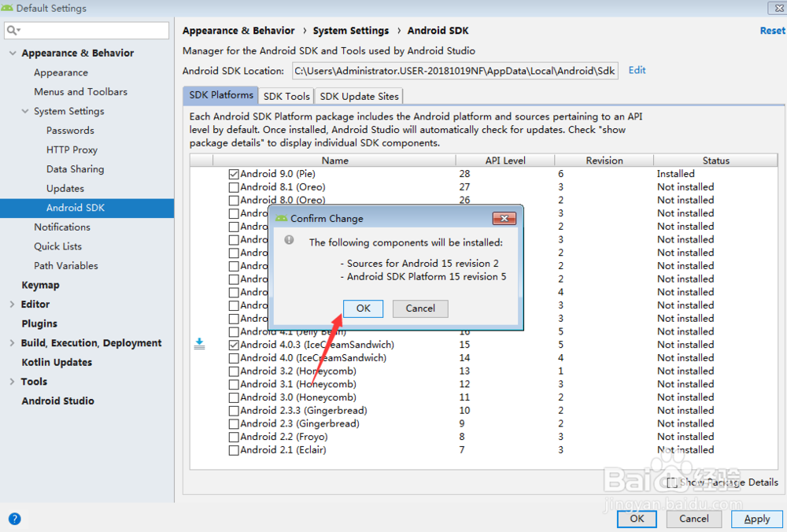
Task: Switch to the SDK Tools tab
Action: pyautogui.click(x=286, y=96)
